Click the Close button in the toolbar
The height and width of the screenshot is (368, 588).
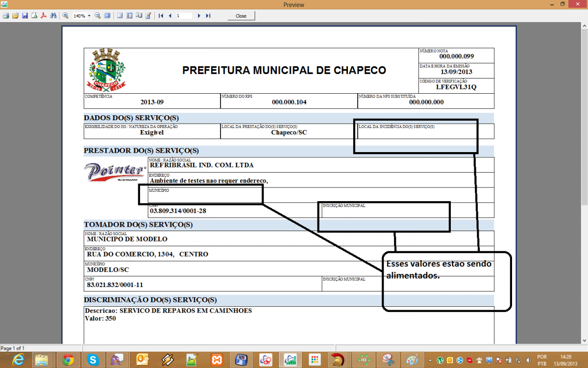241,16
